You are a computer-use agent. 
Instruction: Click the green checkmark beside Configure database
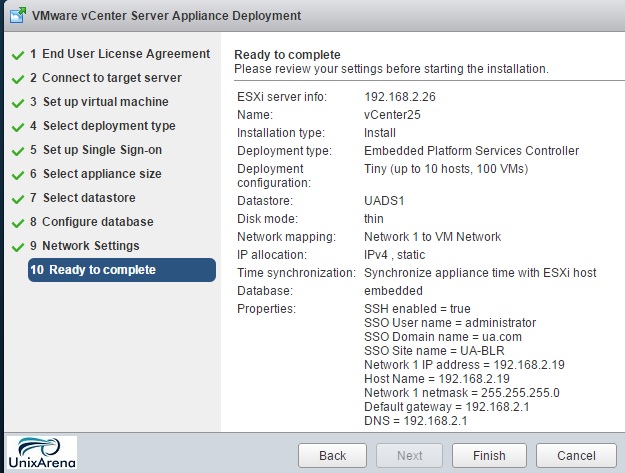pos(18,223)
